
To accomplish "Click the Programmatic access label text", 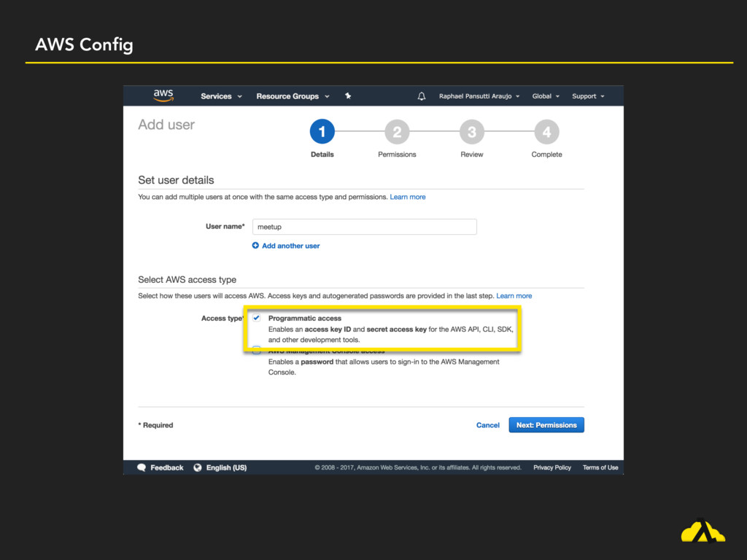I will click(x=305, y=318).
